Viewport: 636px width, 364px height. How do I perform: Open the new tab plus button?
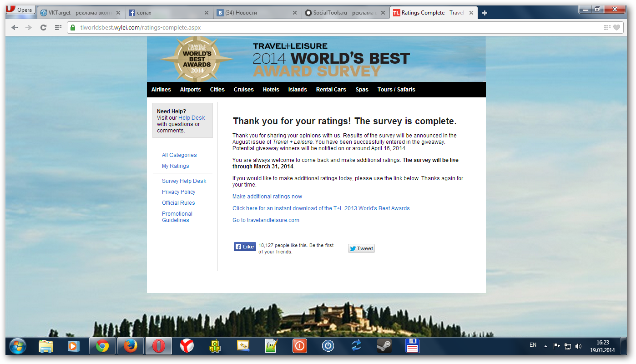coord(485,13)
